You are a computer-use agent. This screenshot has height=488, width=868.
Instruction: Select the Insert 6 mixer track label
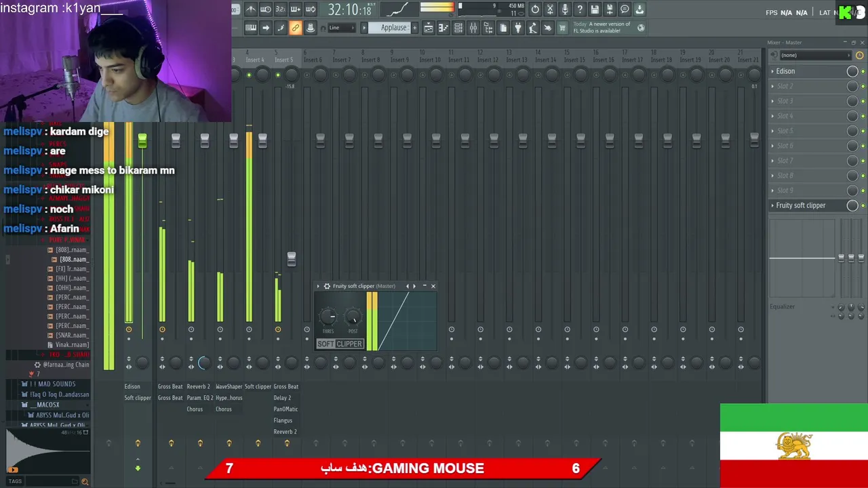(313, 60)
